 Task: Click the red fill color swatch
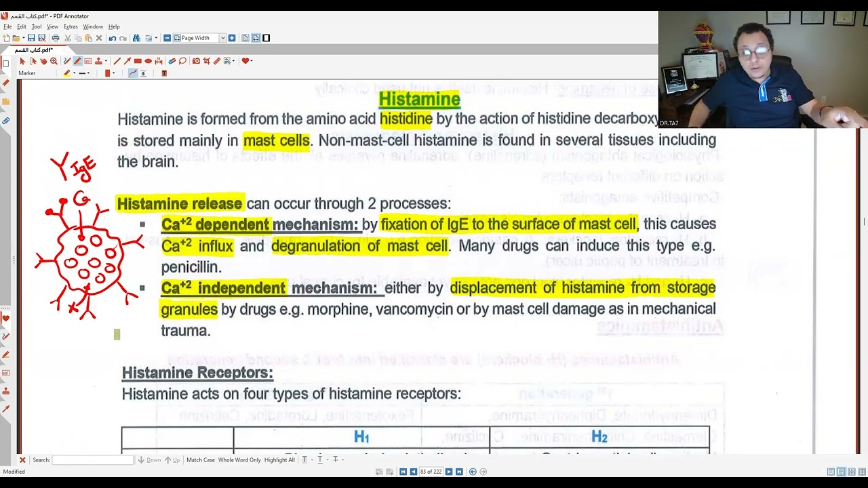[107, 73]
